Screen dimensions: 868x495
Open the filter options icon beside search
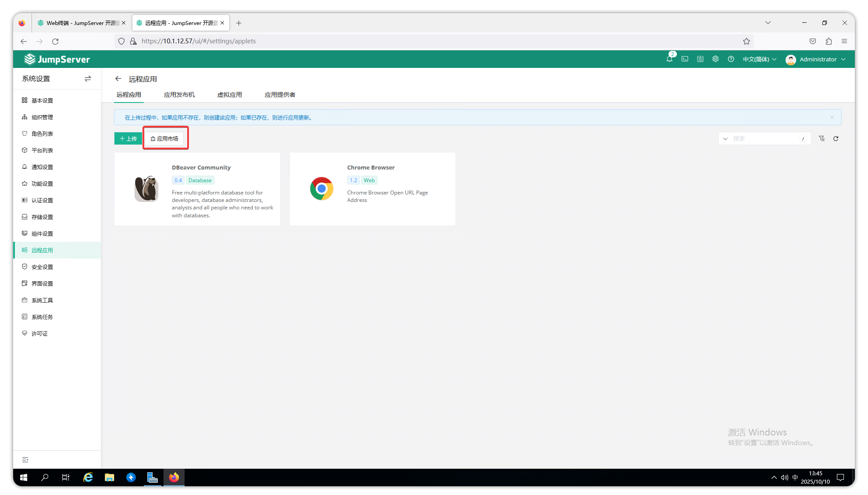click(x=822, y=138)
